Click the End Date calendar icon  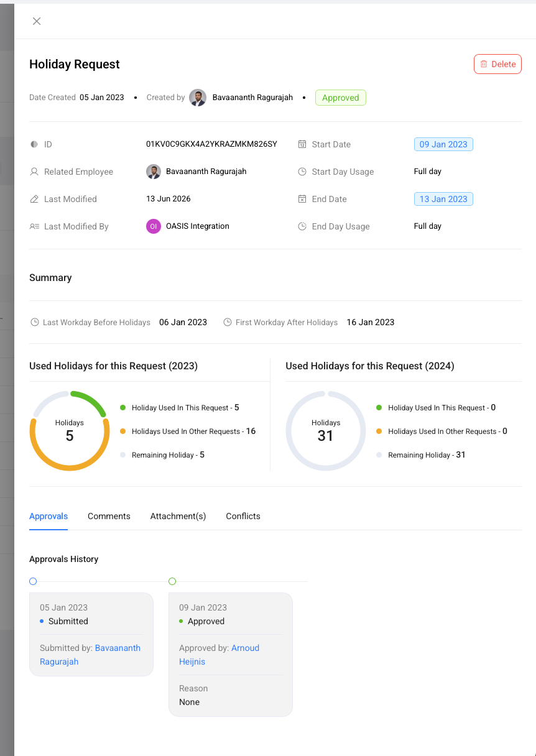click(x=302, y=199)
